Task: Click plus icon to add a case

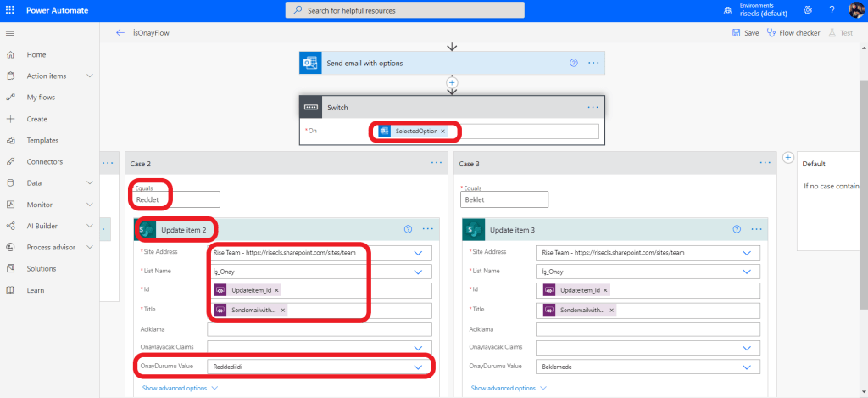Action: [787, 158]
